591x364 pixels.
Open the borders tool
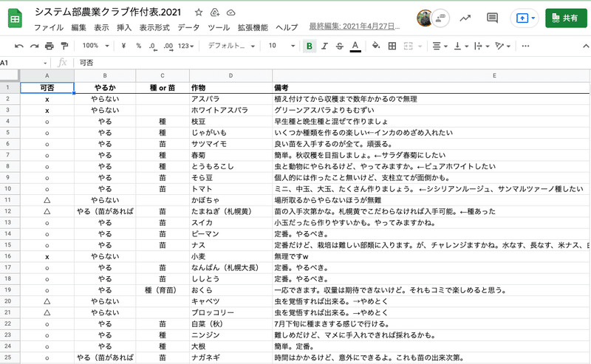pyautogui.click(x=392, y=46)
